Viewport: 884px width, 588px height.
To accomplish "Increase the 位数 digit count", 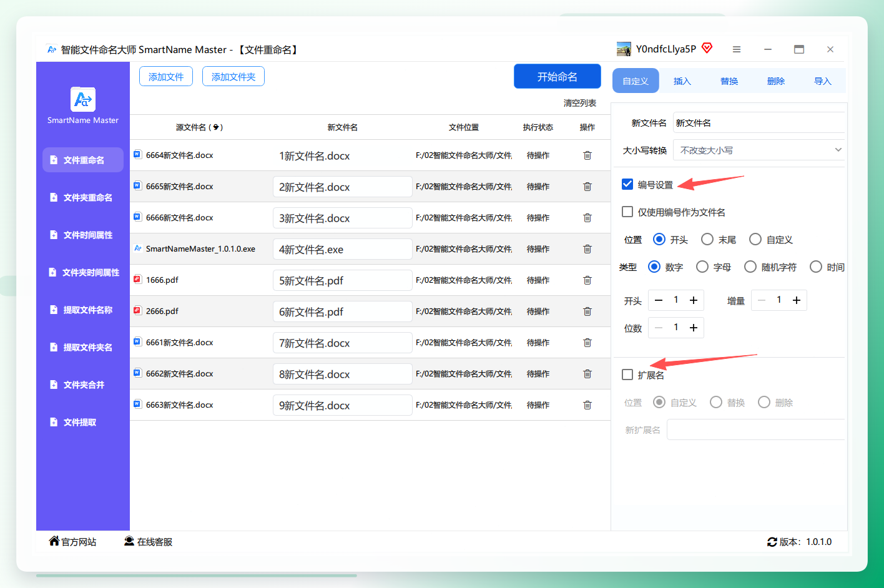I will pyautogui.click(x=694, y=328).
